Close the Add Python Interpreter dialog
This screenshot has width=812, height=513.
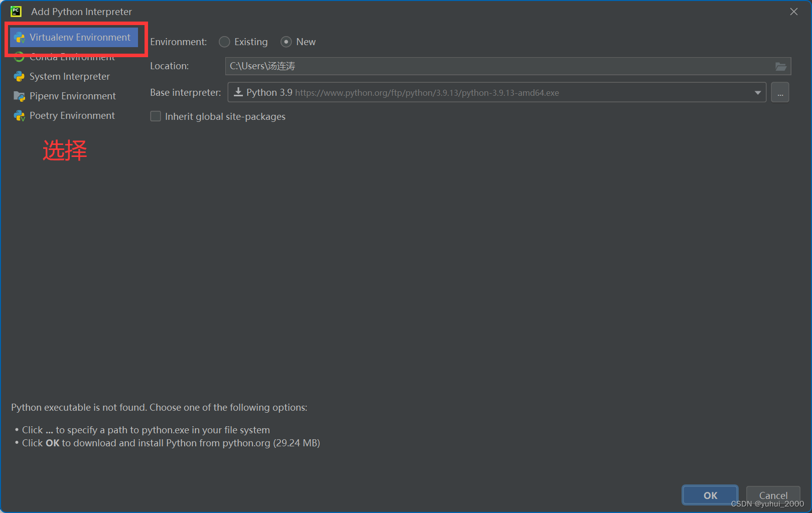pos(793,12)
